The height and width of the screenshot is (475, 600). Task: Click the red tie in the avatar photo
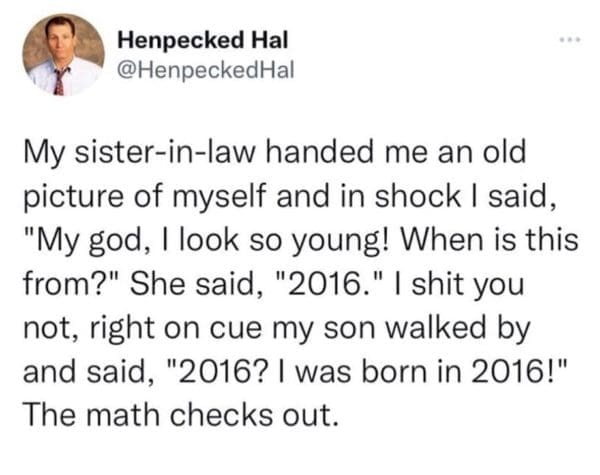(59, 82)
